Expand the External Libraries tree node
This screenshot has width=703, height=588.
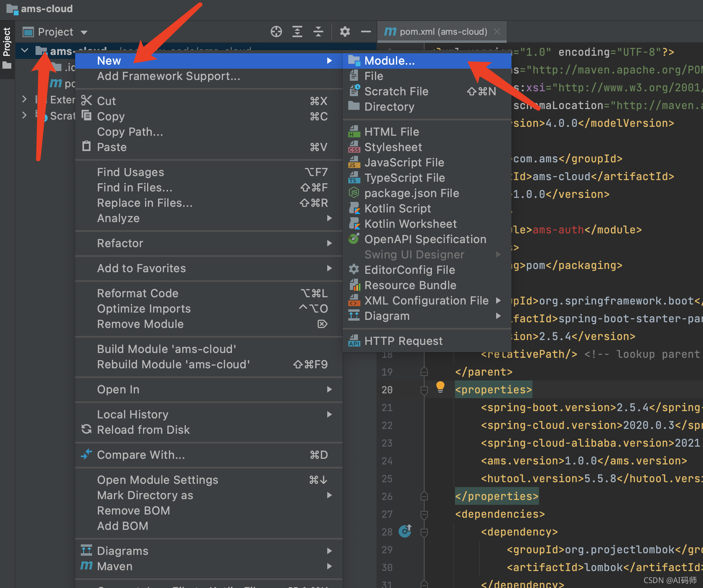pyautogui.click(x=25, y=99)
